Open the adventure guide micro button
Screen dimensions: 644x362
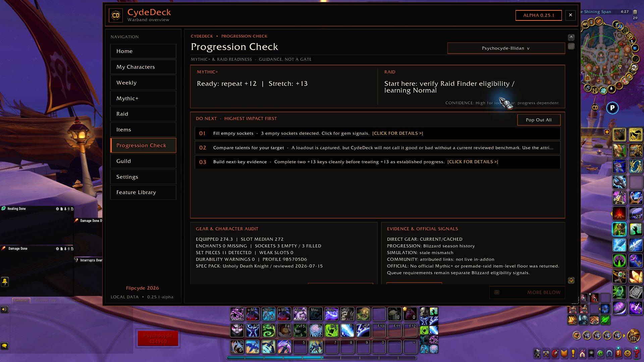pyautogui.click(x=619, y=353)
